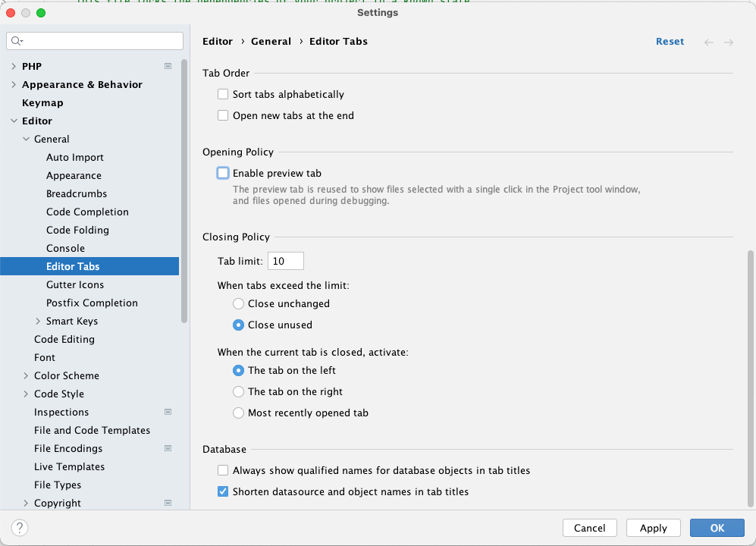Click Editor in the breadcrumb path

tap(218, 42)
